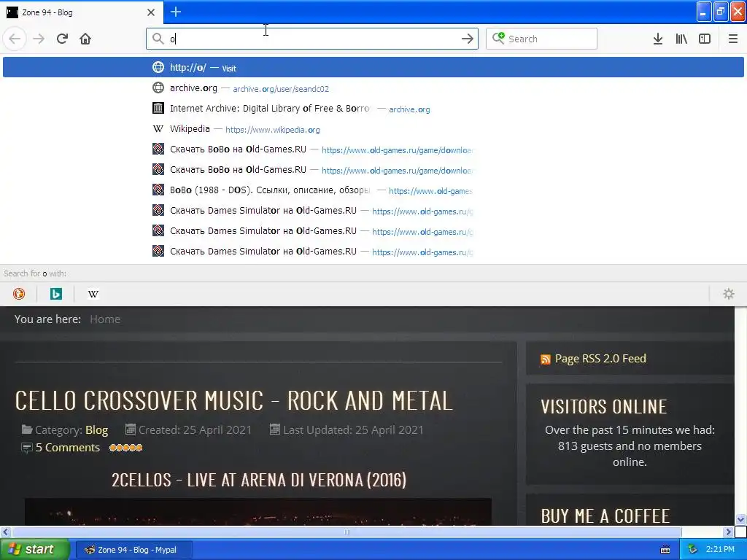Open the Library toolbar icon
Image resolution: width=747 pixels, height=560 pixels.
pyautogui.click(x=681, y=39)
